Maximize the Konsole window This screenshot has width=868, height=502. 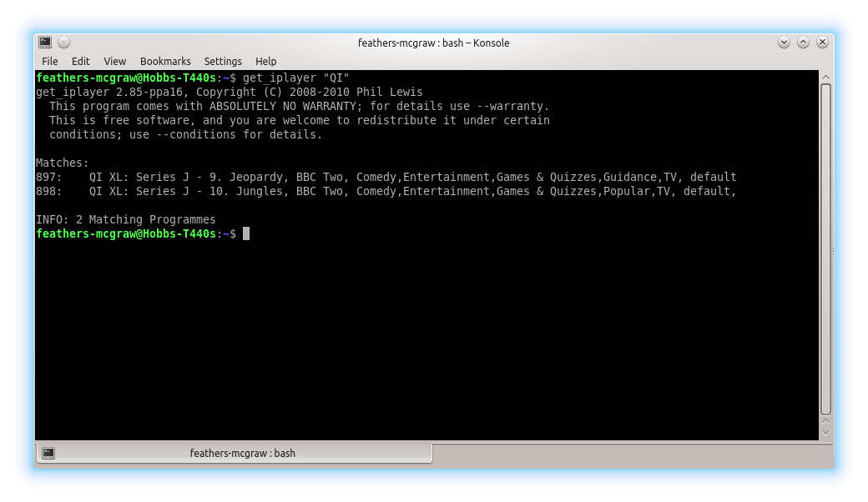[x=803, y=42]
